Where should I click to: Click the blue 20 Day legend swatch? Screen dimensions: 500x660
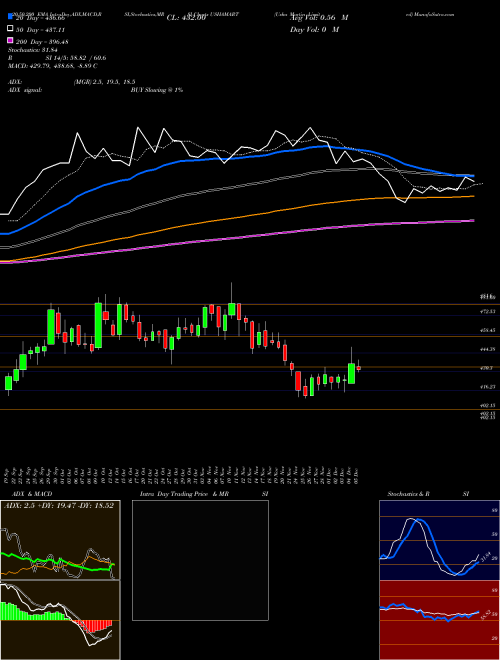[x=10, y=17]
